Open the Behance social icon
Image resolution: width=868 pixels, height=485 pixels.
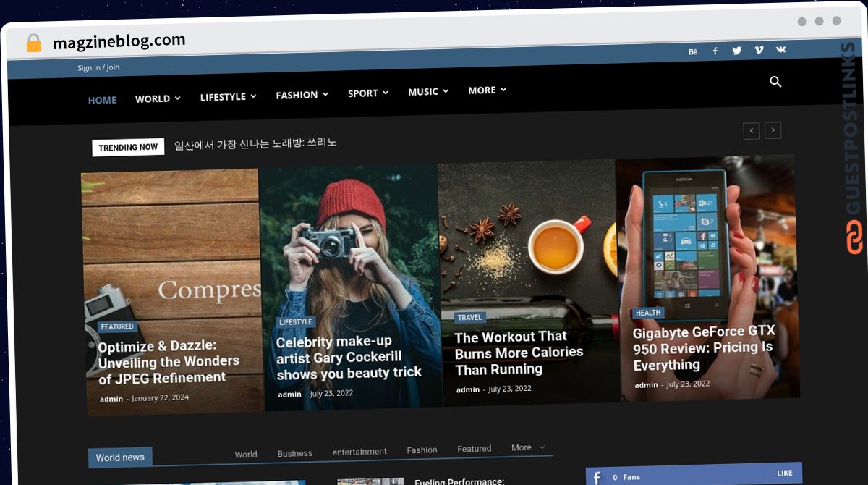click(x=693, y=51)
